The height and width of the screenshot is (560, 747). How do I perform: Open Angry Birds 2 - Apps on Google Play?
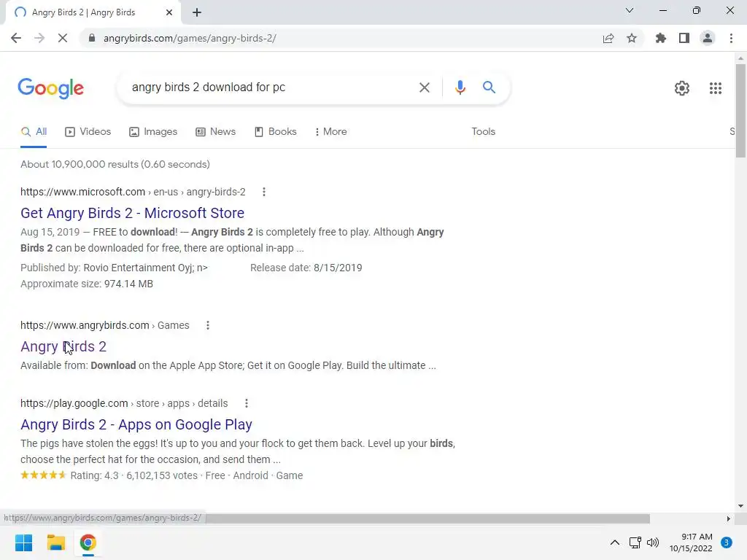tap(136, 424)
